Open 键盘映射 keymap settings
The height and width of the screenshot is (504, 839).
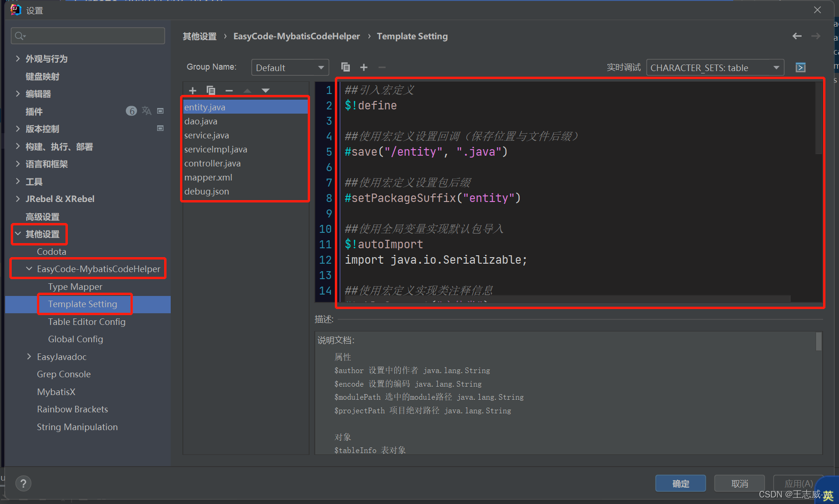point(43,76)
